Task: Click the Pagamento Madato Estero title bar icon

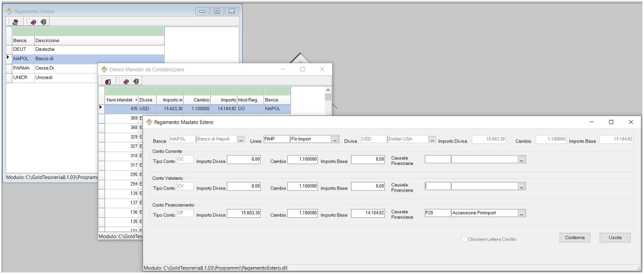Action: [x=149, y=122]
